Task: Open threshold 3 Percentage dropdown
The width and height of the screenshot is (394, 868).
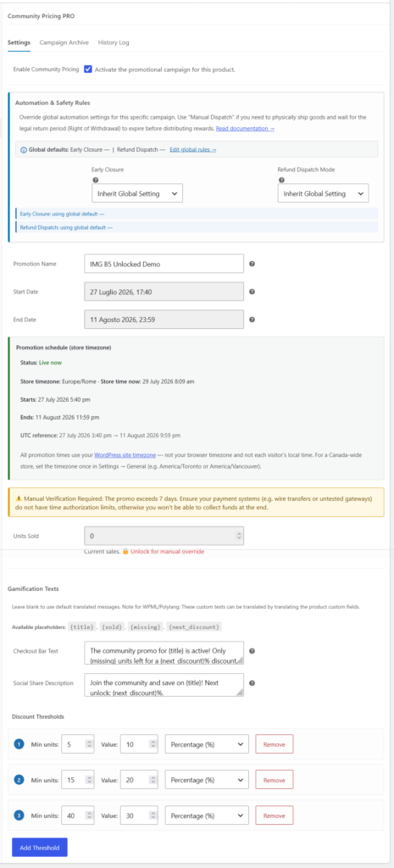Action: coord(207,815)
